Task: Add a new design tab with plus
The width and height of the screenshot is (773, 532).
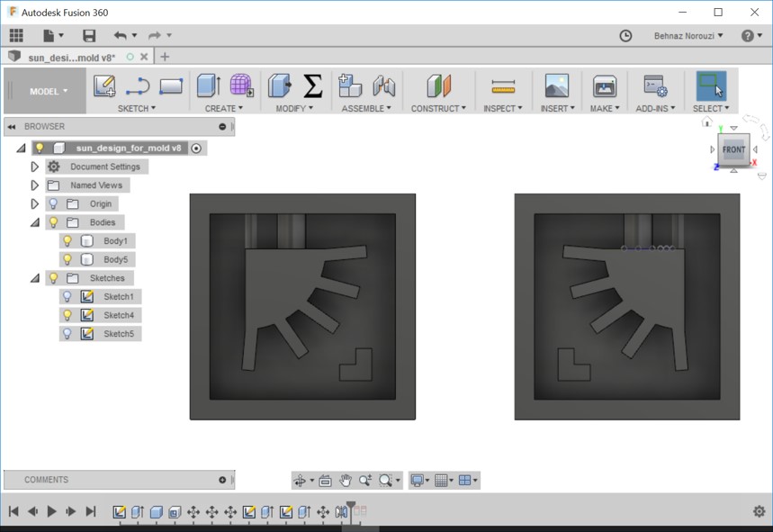Action: click(x=165, y=57)
